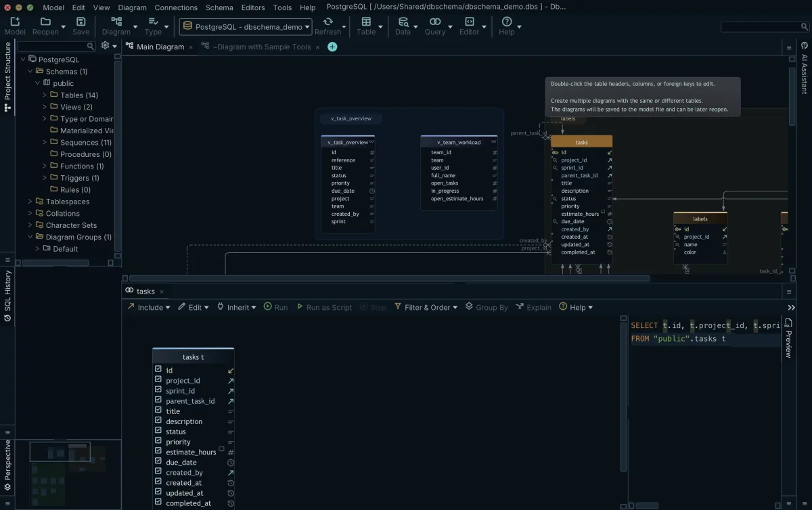Viewport: 812px width, 510px height.
Task: Open the Connections menu
Action: pyautogui.click(x=176, y=7)
